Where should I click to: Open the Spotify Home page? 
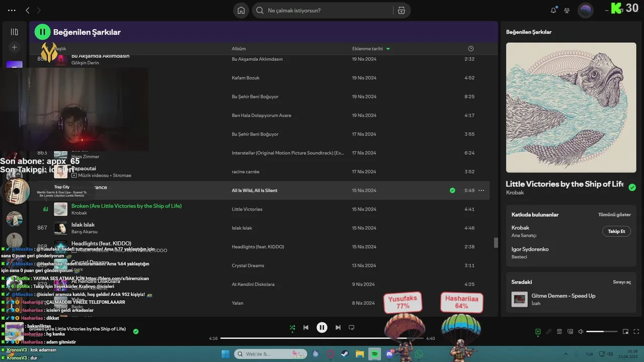click(241, 10)
